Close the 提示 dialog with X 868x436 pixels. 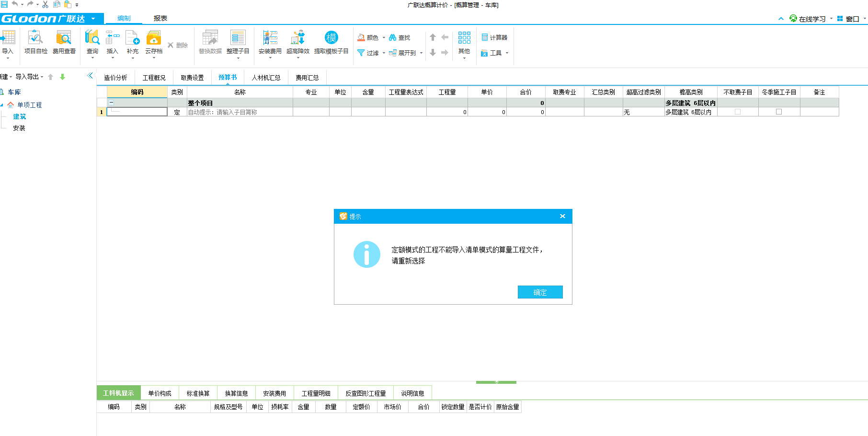562,216
